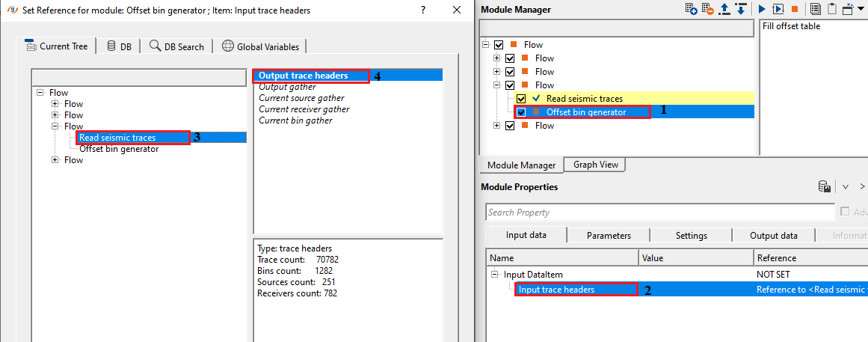
Task: Toggle the checkbox of the Flow containing Read seismic traces
Action: pos(509,85)
